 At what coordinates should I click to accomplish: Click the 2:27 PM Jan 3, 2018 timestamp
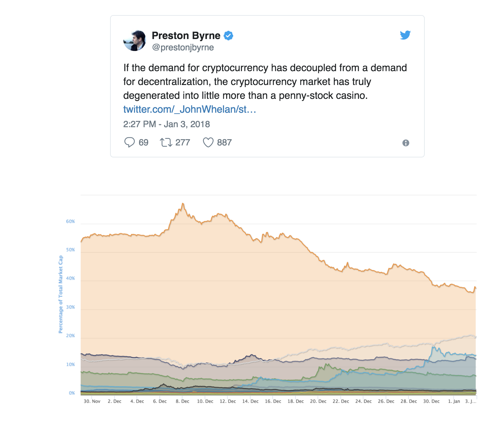point(166,124)
